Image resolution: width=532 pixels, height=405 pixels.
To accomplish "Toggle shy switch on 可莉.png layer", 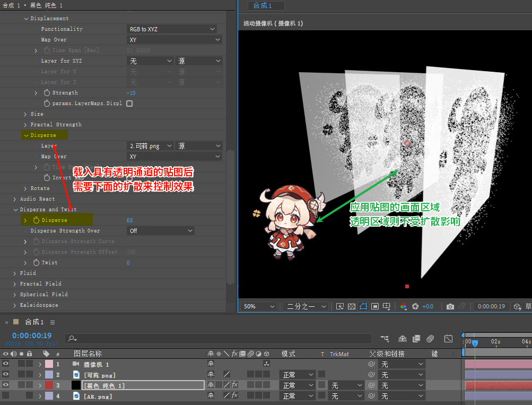I will [211, 374].
